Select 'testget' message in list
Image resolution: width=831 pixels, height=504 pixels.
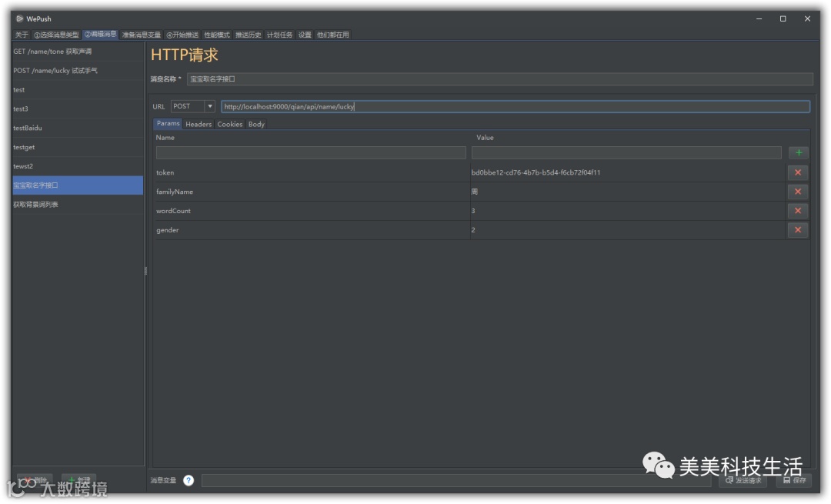[x=78, y=147]
